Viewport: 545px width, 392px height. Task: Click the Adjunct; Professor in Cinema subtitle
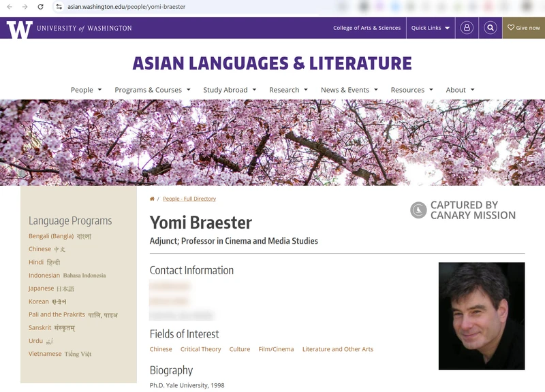click(234, 241)
